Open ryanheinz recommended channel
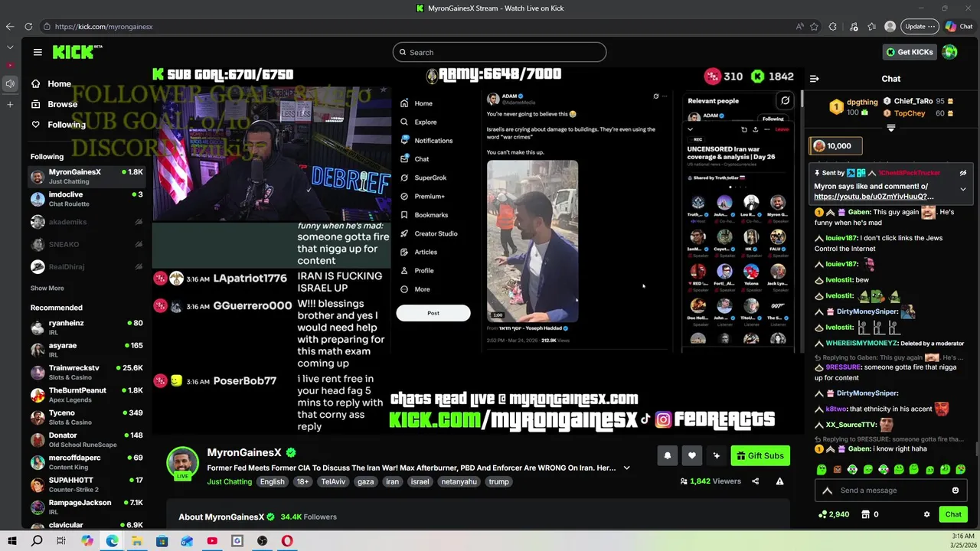The height and width of the screenshot is (551, 980). click(x=87, y=328)
